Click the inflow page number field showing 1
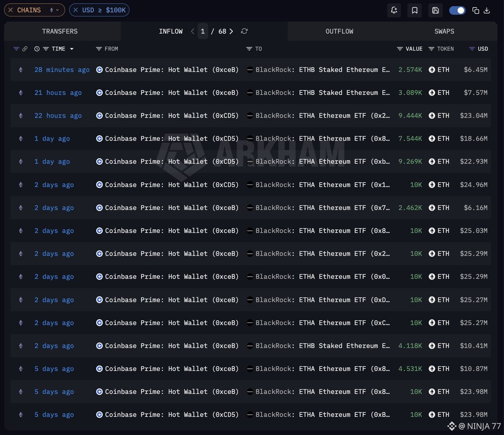This screenshot has width=504, height=435. pos(203,31)
